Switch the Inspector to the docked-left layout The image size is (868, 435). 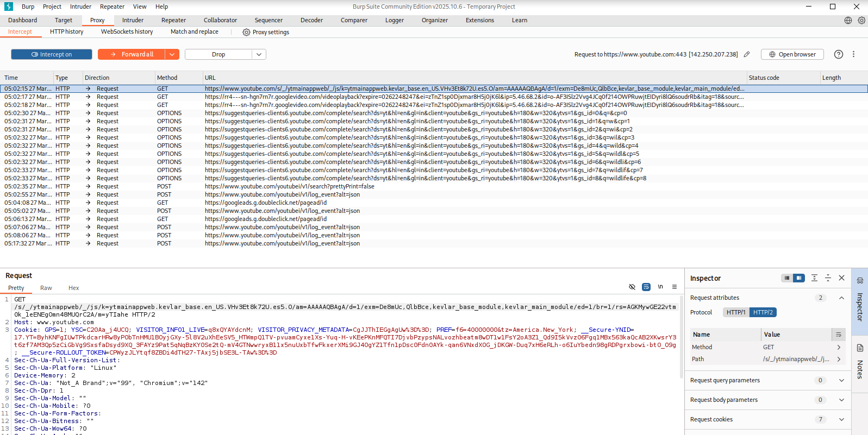786,278
